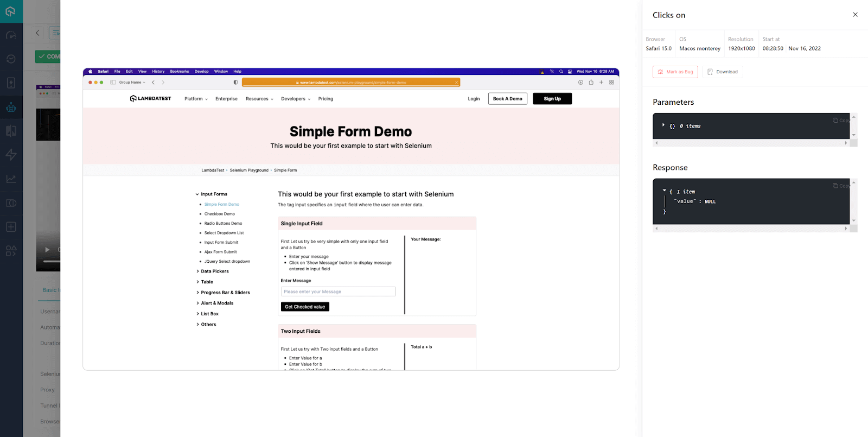Click the Parameters horizontal scrollbar
This screenshot has height=437, width=868.
[x=751, y=143]
